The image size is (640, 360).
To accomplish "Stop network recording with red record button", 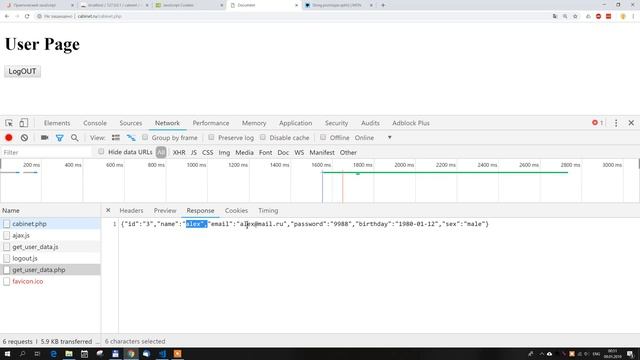I will (x=9, y=138).
